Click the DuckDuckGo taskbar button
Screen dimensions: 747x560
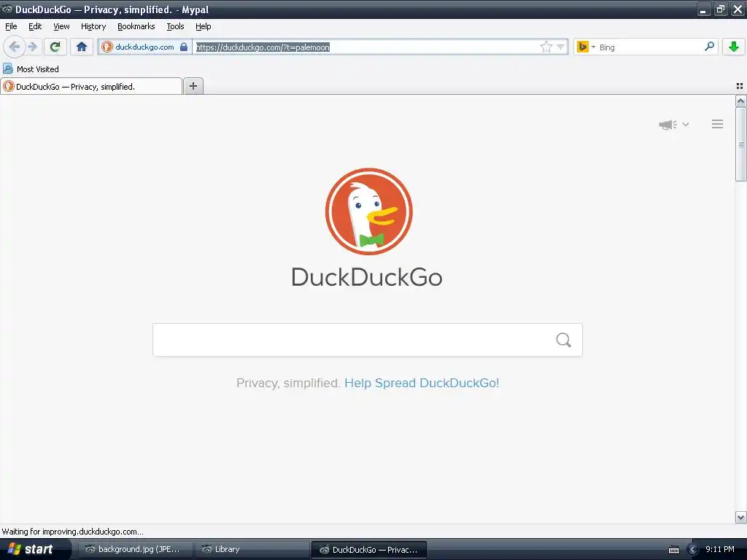[368, 550]
